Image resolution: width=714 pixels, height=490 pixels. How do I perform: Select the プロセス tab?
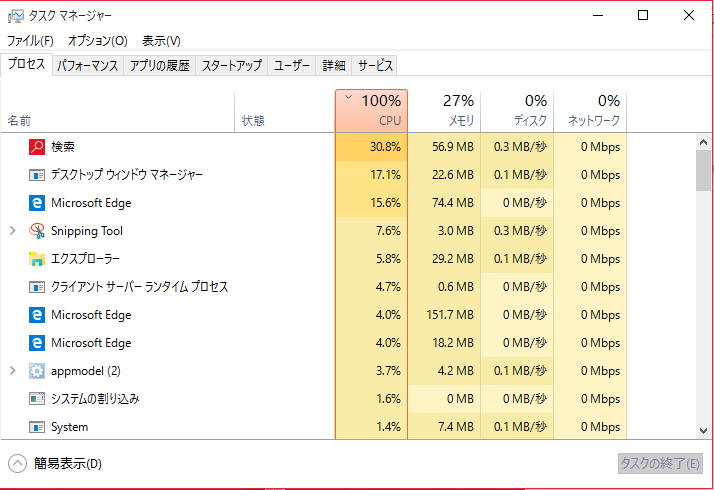coord(26,64)
